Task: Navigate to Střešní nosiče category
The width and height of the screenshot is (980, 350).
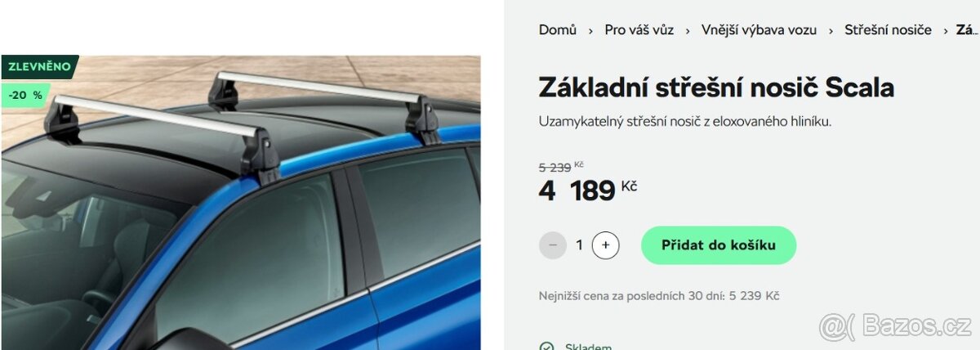Action: click(888, 30)
